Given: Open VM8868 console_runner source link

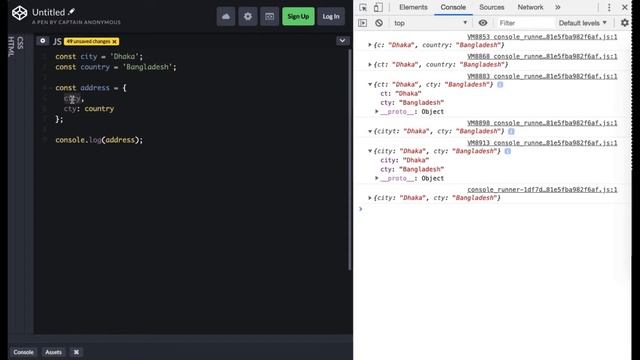Looking at the screenshot, I should coord(542,56).
